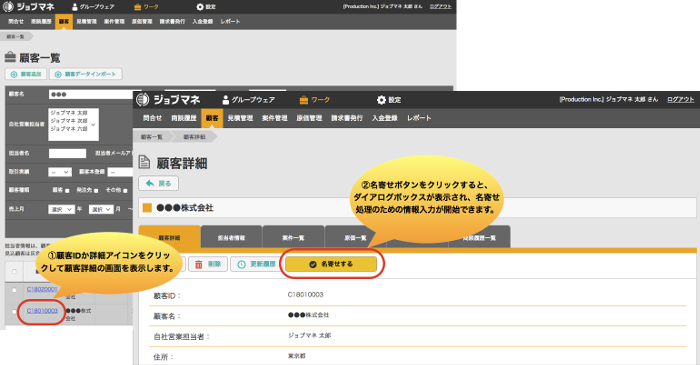Switch to the 顧客詳細 tab
This screenshot has width=700, height=365.
click(169, 237)
